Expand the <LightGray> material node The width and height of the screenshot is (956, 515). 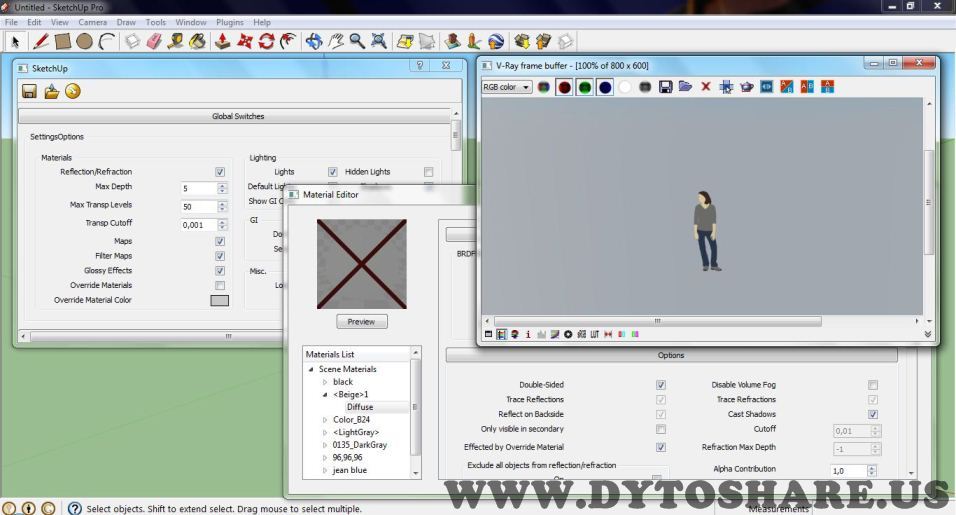pyautogui.click(x=325, y=433)
